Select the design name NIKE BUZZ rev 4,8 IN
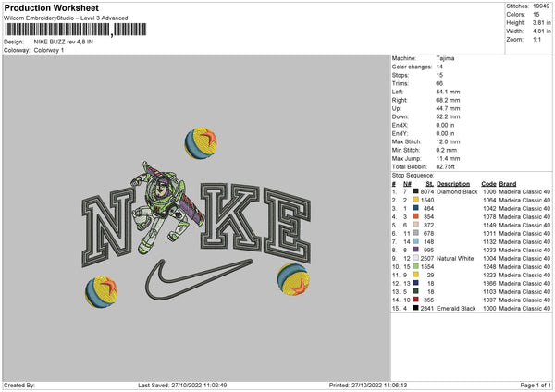 (x=63, y=42)
